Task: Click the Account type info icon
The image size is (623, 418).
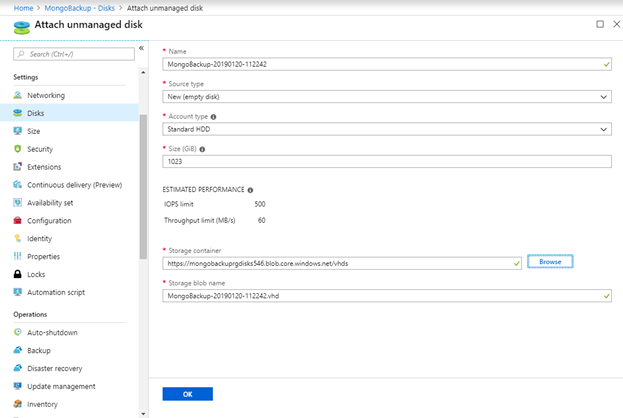Action: [213, 117]
